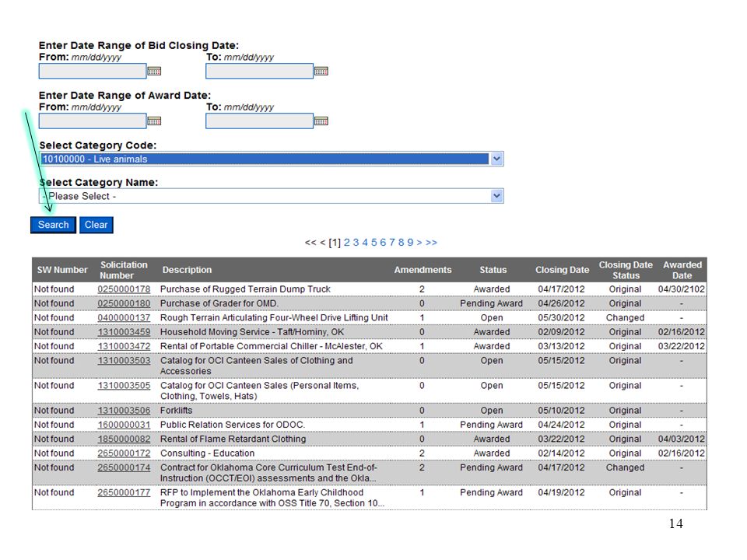
Task: Open solicitation 1310003459
Action: [x=124, y=332]
